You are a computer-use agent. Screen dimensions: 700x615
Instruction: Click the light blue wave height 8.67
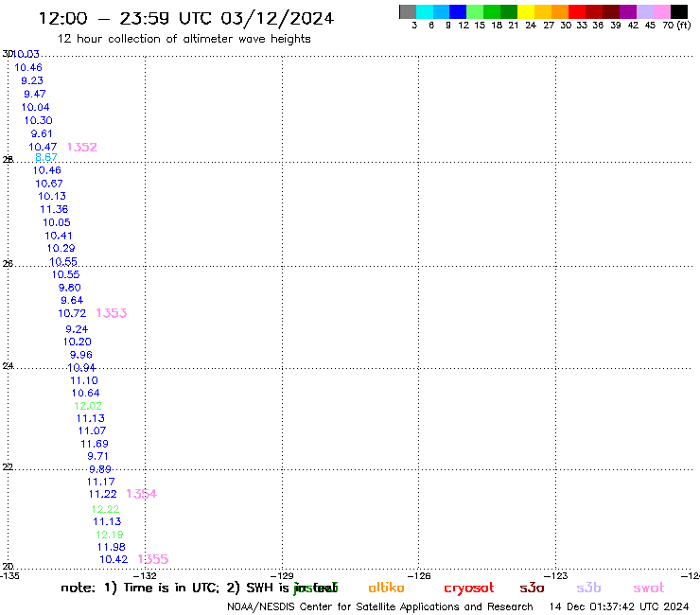point(46,157)
